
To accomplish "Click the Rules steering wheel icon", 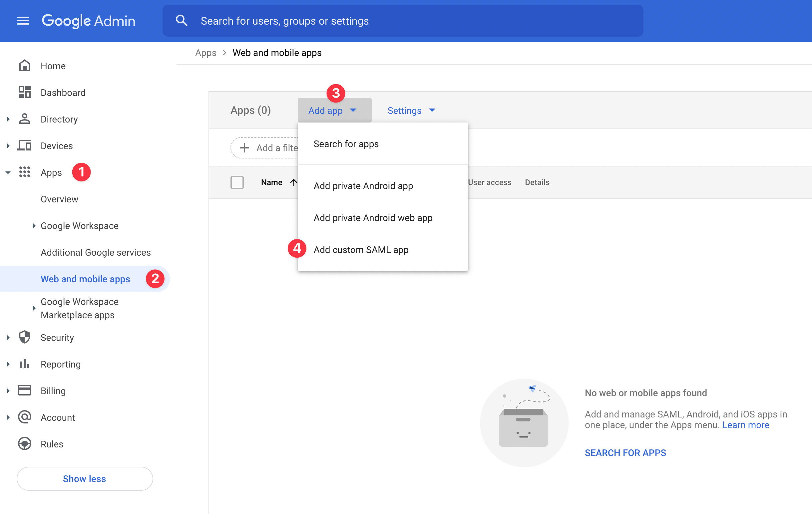I will click(25, 444).
